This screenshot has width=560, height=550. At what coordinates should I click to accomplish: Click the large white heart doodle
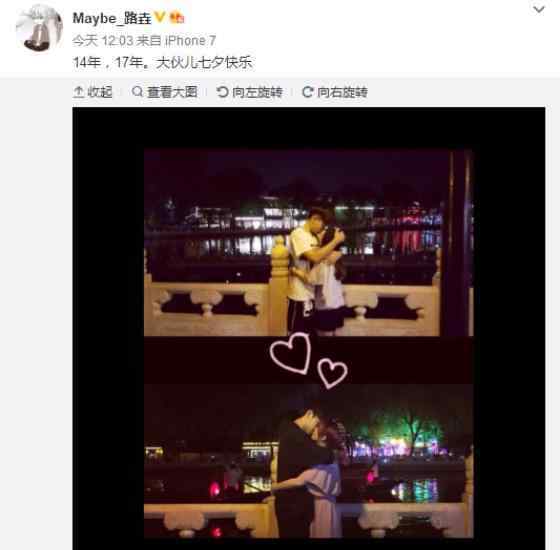290,353
